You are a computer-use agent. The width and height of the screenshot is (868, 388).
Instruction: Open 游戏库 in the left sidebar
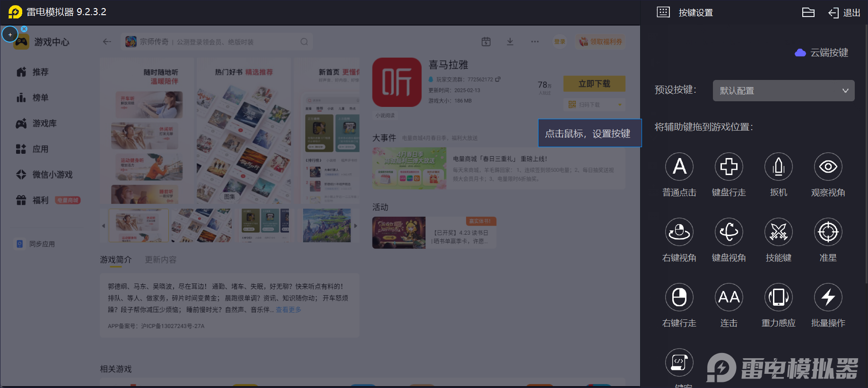pos(44,123)
